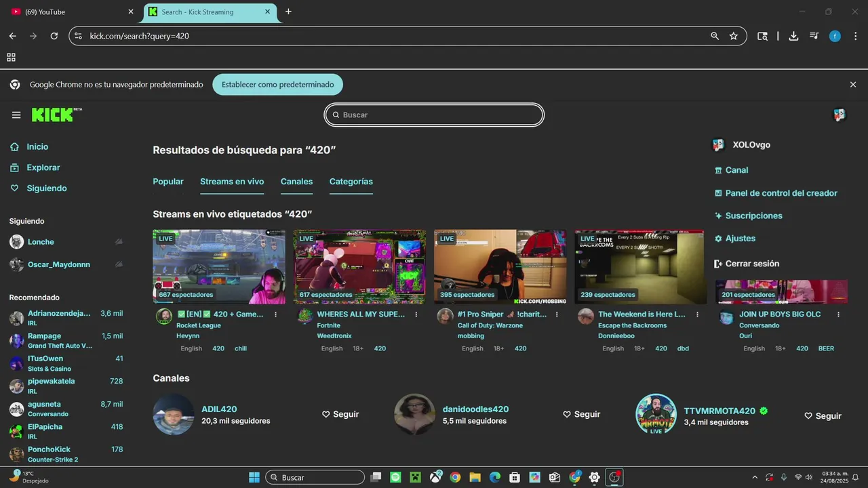Open options menu for Ouri stream
868x488 pixels.
(838, 314)
